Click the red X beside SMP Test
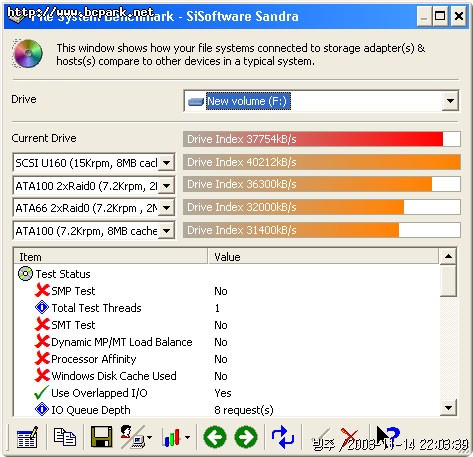This screenshot has height=457, width=473. [x=42, y=290]
